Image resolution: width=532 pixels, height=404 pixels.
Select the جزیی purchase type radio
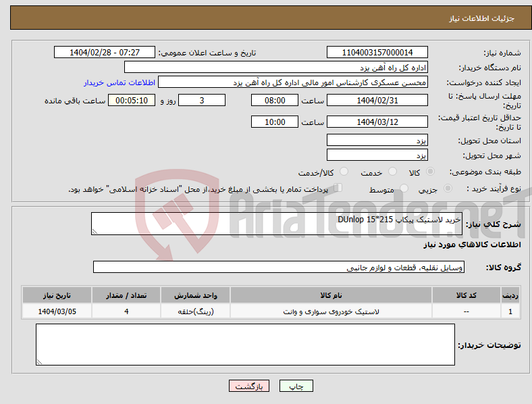(448, 188)
